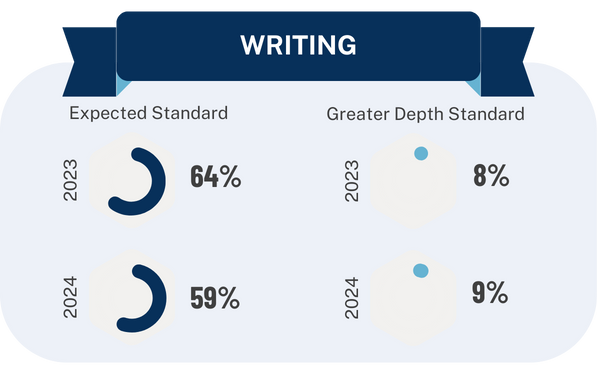The image size is (597, 374).
Task: Click the left light-blue ribbon fold
Action: (122, 86)
